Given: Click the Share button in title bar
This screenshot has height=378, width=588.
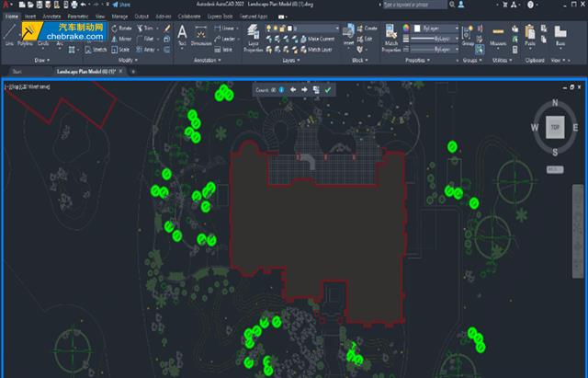Looking at the screenshot, I should click(123, 6).
